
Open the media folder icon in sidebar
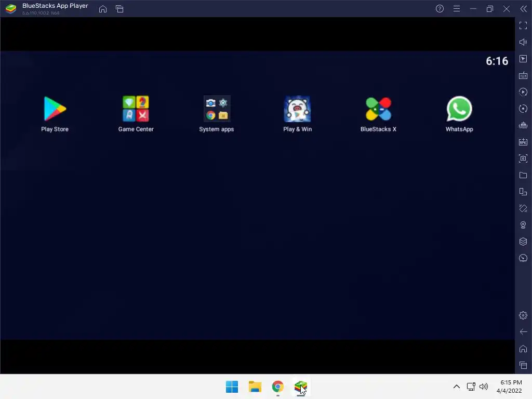point(523,175)
